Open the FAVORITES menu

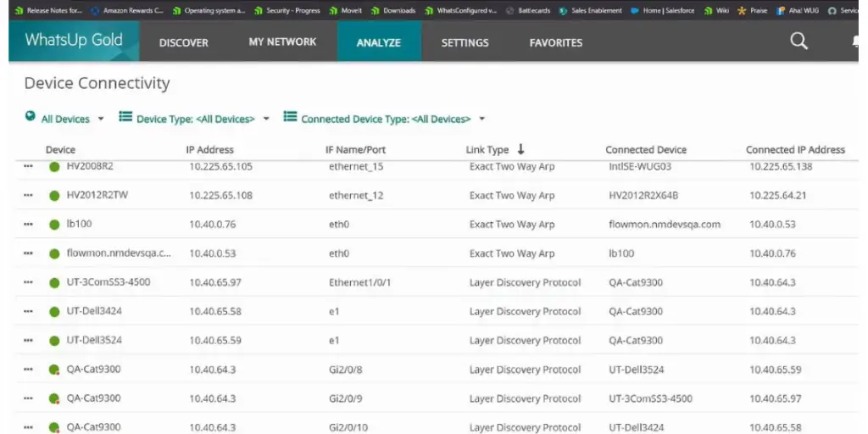click(556, 42)
